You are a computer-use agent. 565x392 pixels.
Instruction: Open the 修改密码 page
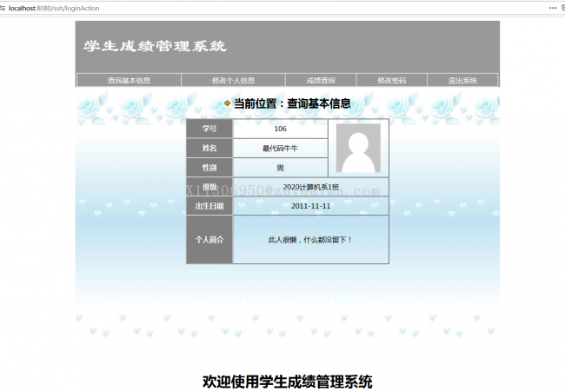pos(391,81)
